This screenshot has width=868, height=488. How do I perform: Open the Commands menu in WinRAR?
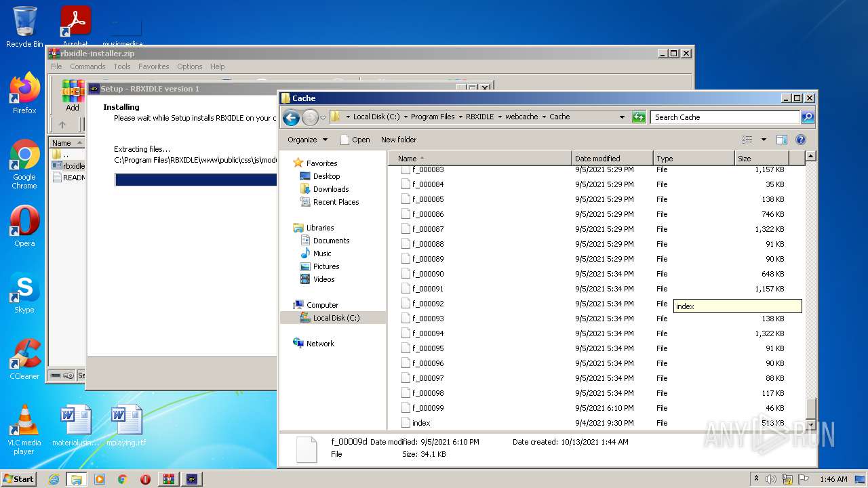(x=87, y=66)
